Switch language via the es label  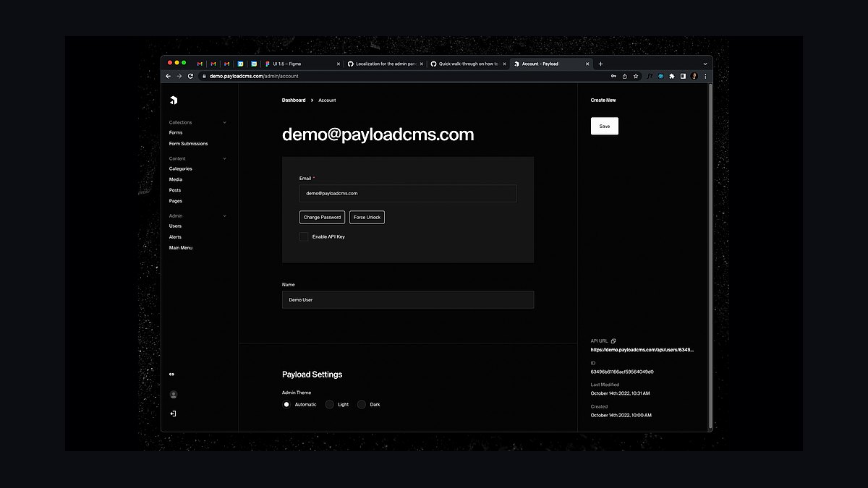(x=172, y=374)
